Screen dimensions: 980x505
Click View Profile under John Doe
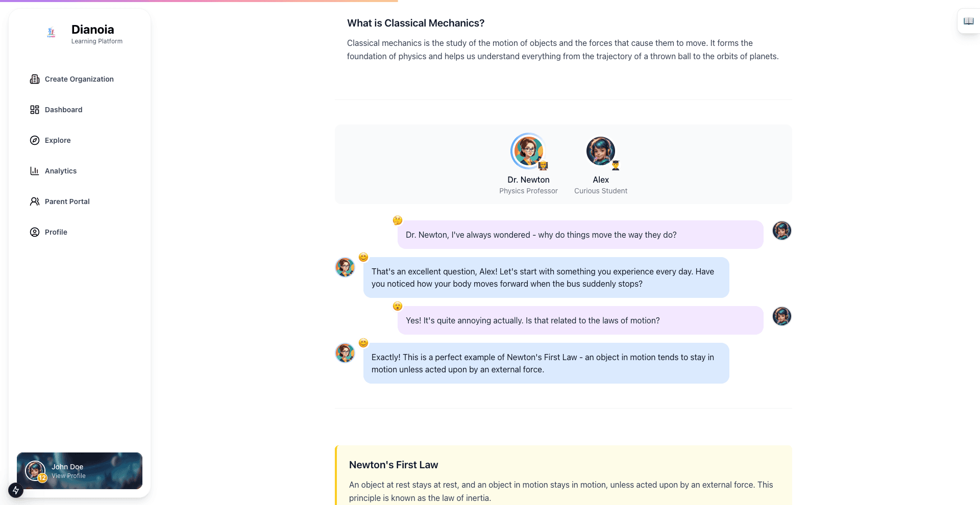coord(68,476)
